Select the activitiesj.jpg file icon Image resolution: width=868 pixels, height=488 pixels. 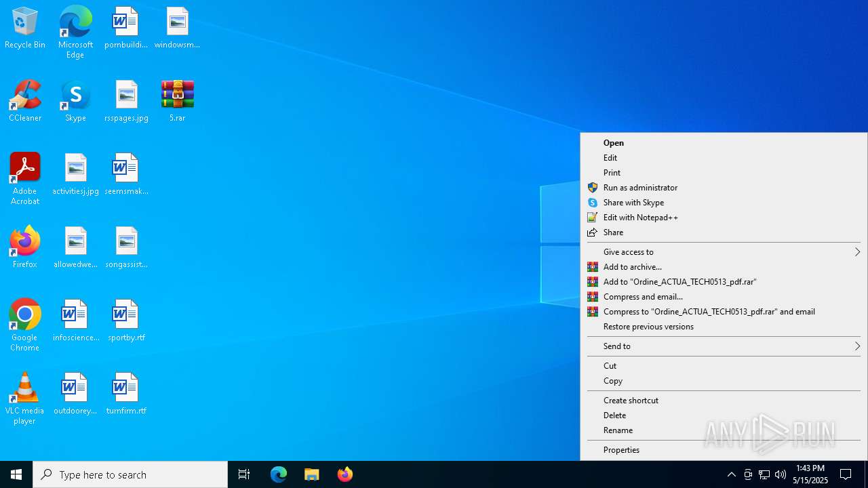(x=75, y=175)
